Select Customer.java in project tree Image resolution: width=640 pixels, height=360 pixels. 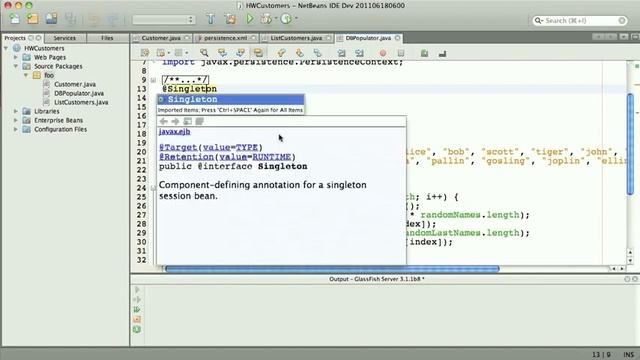click(75, 84)
